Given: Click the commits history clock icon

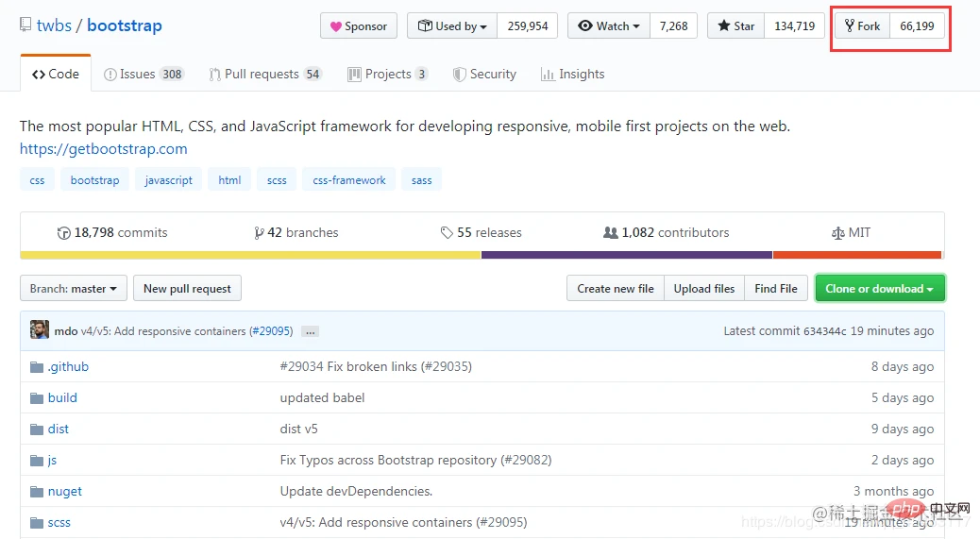Looking at the screenshot, I should pos(64,233).
